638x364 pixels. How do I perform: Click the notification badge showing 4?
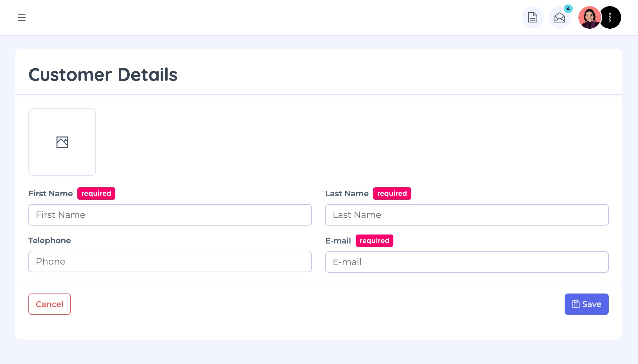pyautogui.click(x=568, y=9)
